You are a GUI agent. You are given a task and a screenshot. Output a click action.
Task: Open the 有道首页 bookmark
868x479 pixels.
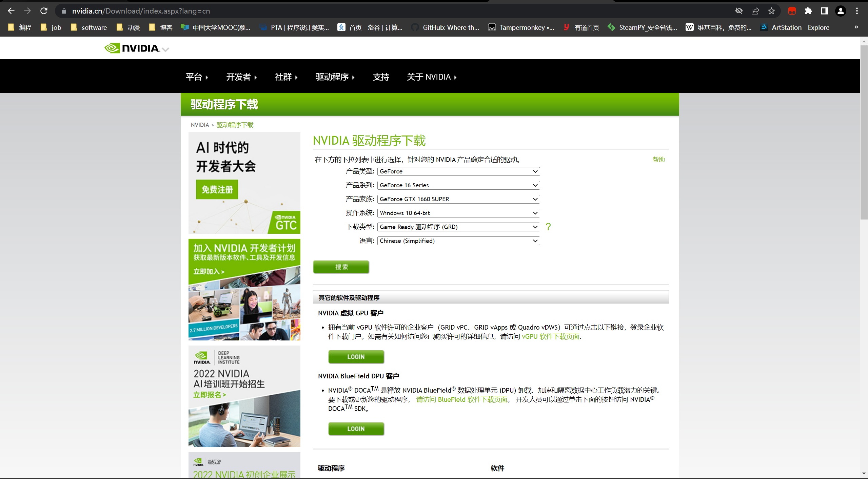pyautogui.click(x=581, y=27)
